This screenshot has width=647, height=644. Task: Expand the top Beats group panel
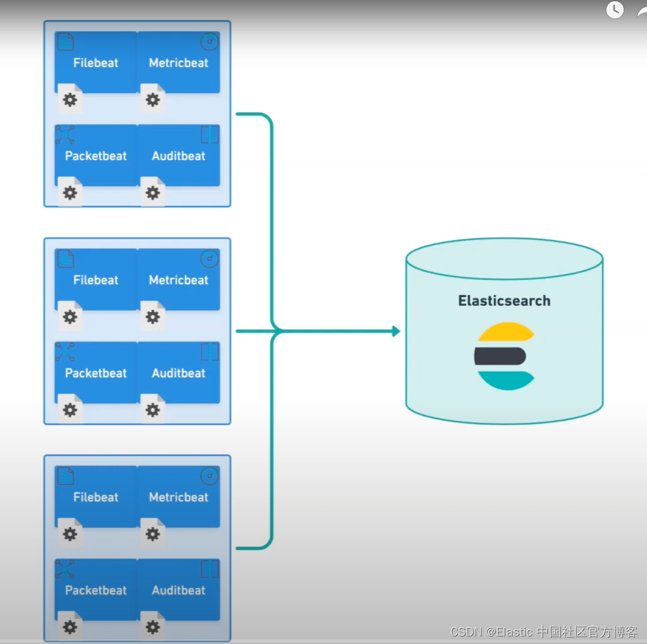pyautogui.click(x=137, y=114)
